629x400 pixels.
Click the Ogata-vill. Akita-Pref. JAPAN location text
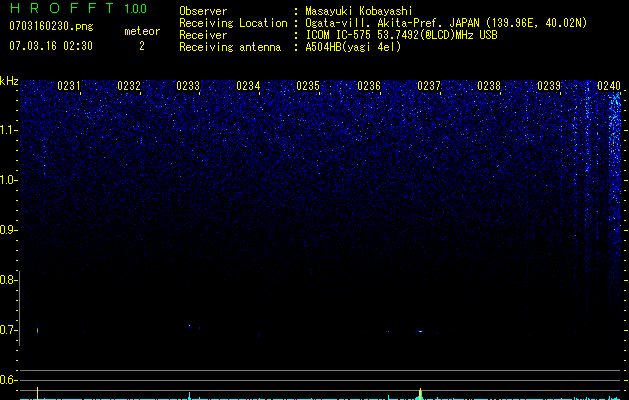tap(446, 23)
